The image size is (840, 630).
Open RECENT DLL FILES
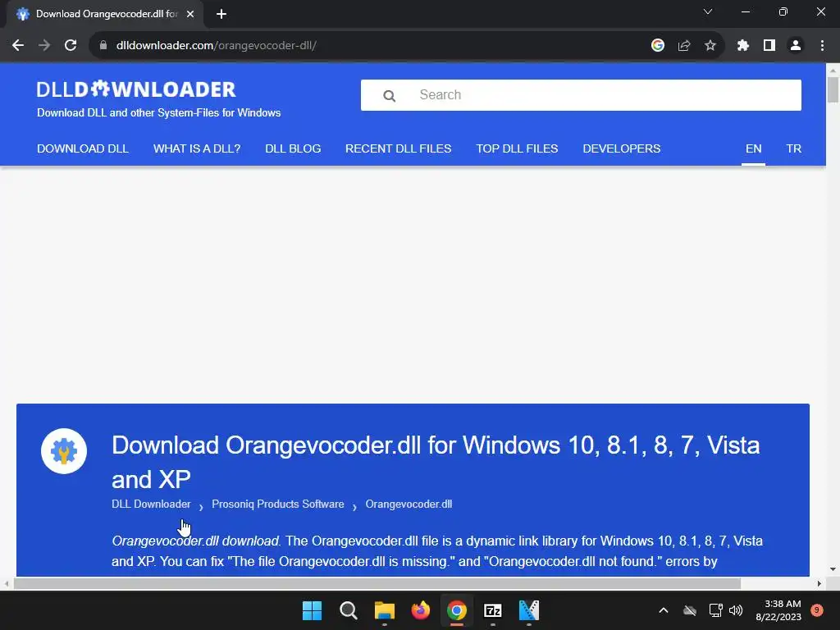click(x=398, y=149)
